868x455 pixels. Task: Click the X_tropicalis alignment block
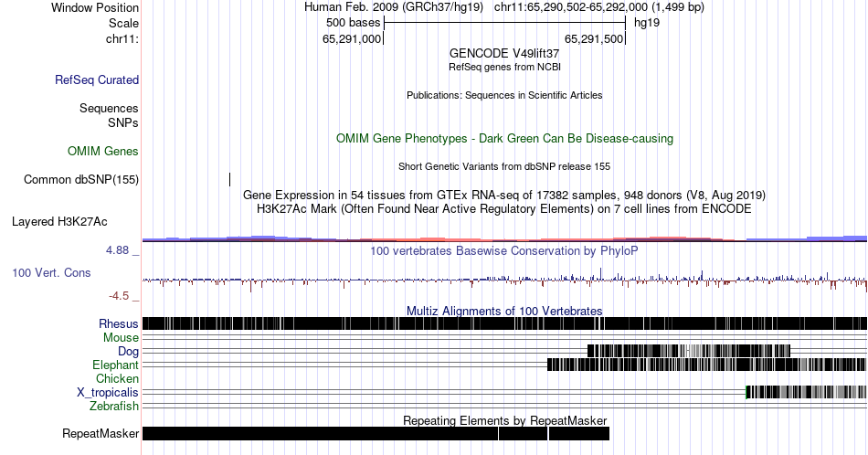tap(806, 392)
